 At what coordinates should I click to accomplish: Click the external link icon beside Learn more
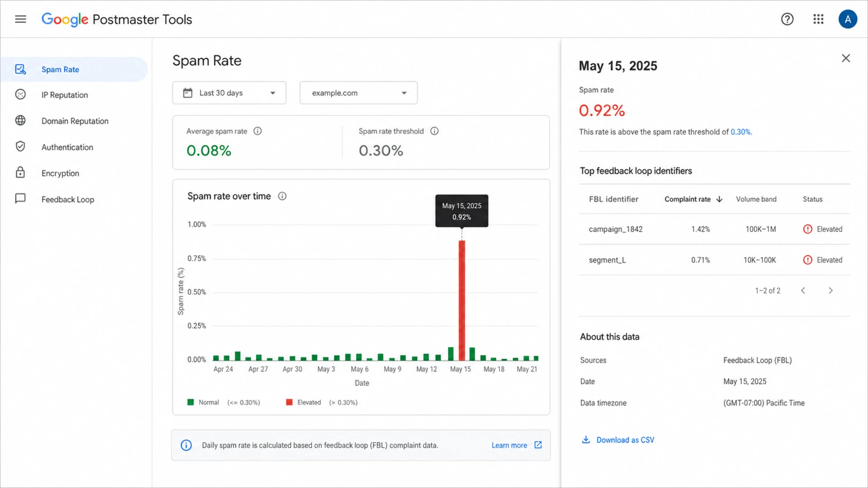pyautogui.click(x=538, y=445)
